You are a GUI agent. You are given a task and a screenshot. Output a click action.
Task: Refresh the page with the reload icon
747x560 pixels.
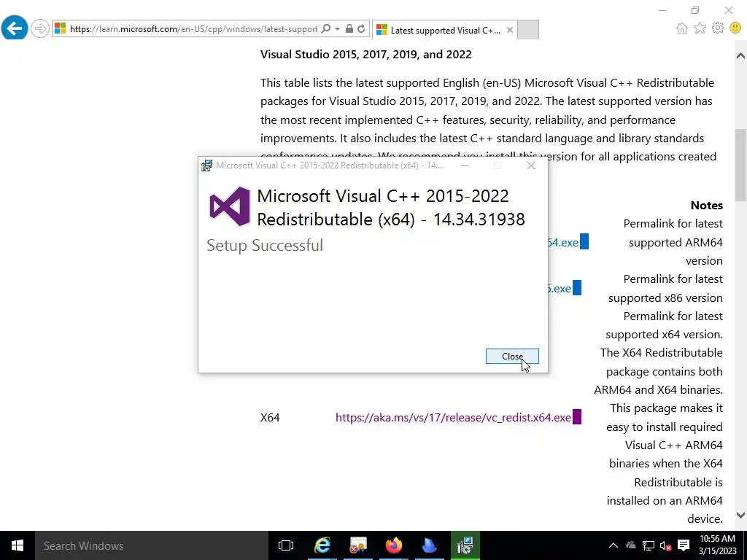click(361, 29)
